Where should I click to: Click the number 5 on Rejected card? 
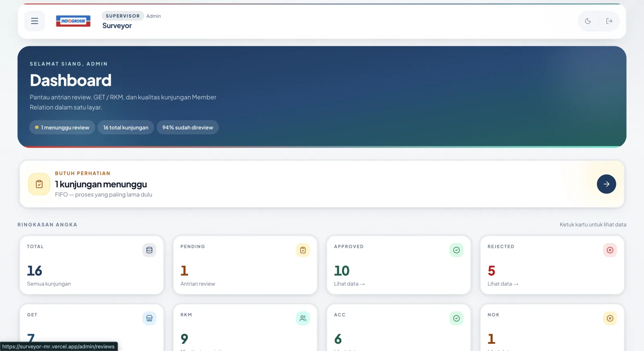[x=491, y=270]
